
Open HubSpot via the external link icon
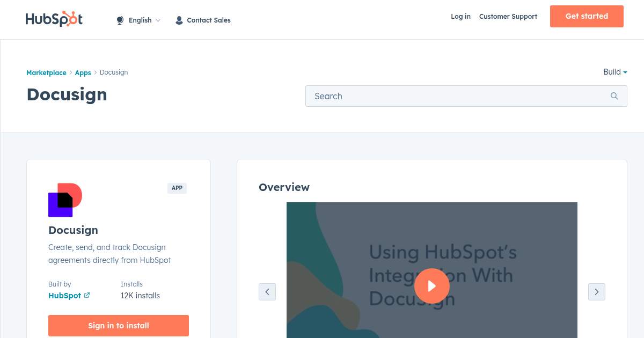[x=87, y=295]
